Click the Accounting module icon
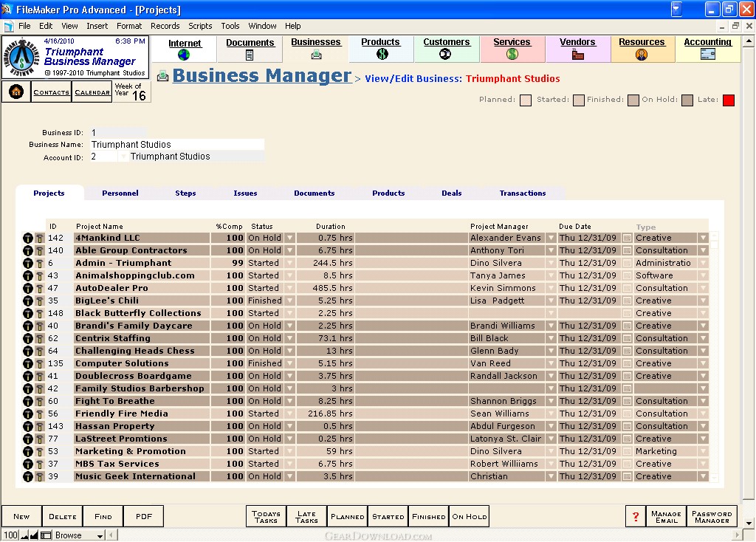This screenshot has width=756, height=542. (x=708, y=55)
